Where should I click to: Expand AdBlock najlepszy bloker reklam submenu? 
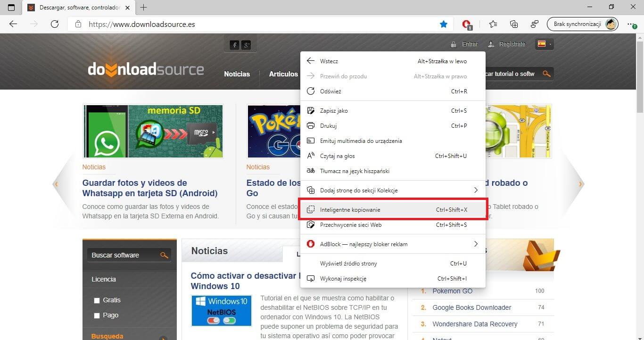pyautogui.click(x=393, y=244)
